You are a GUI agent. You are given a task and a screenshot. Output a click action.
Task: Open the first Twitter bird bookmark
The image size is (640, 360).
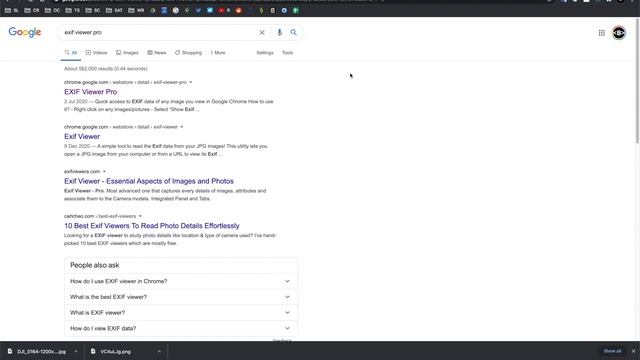coord(198,10)
